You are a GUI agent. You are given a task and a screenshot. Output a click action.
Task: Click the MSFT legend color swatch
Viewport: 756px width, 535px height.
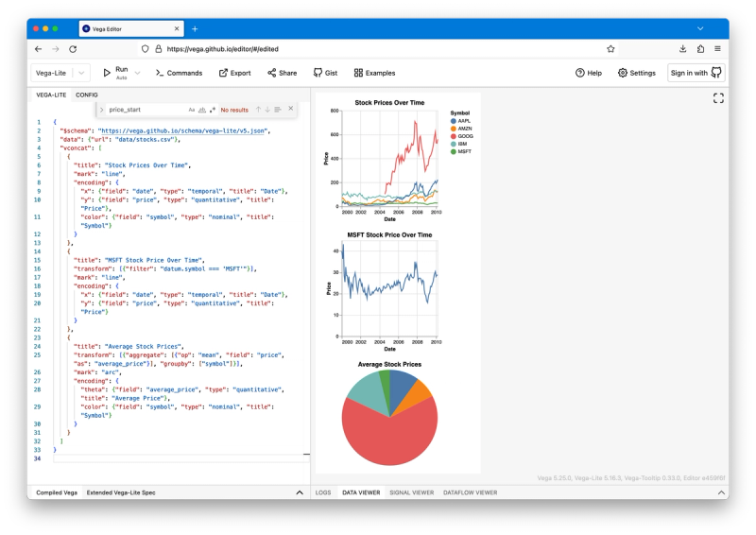454,152
